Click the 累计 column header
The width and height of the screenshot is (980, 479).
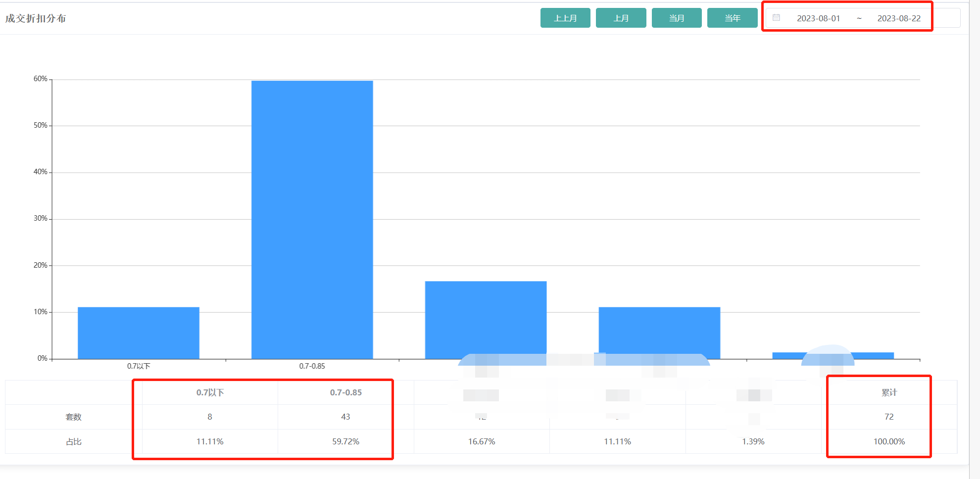pyautogui.click(x=889, y=392)
